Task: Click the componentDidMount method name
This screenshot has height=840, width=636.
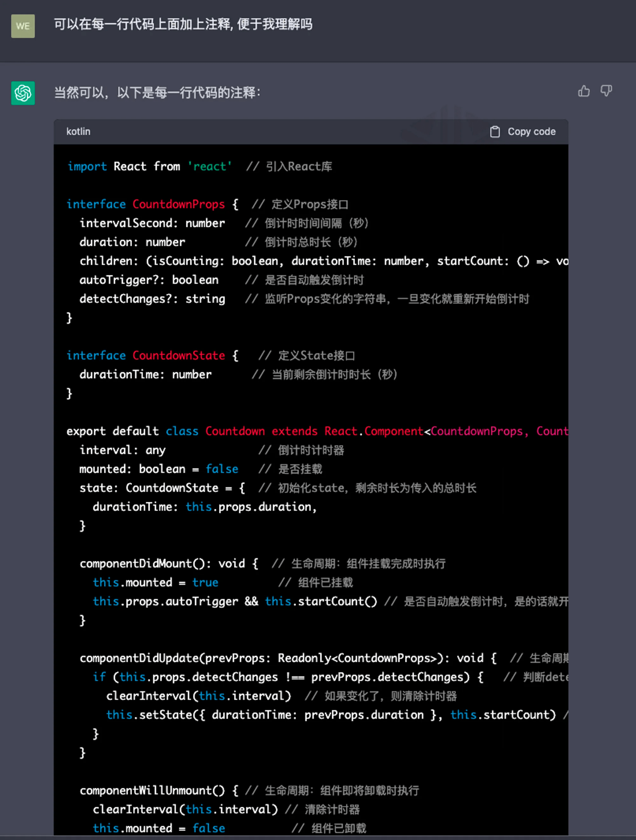Action: tap(142, 563)
